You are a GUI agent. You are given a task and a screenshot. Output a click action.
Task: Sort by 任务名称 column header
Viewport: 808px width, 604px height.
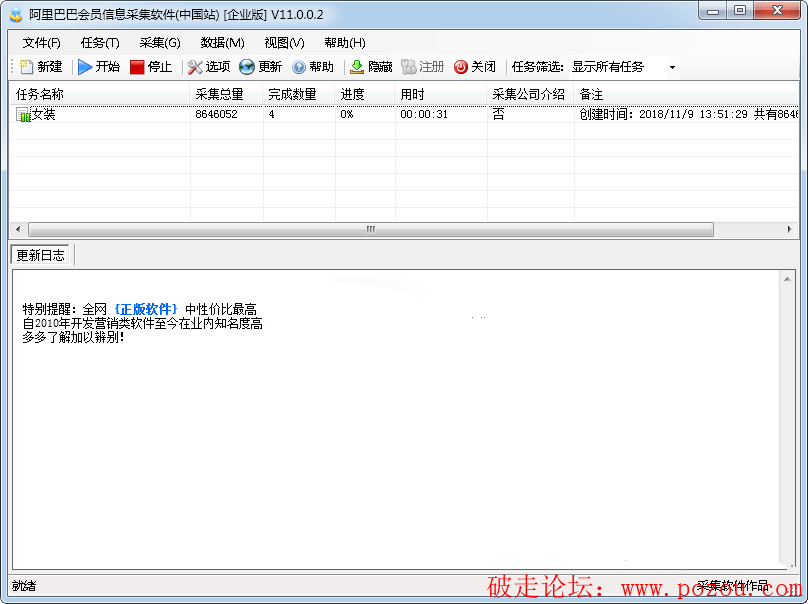[100, 94]
